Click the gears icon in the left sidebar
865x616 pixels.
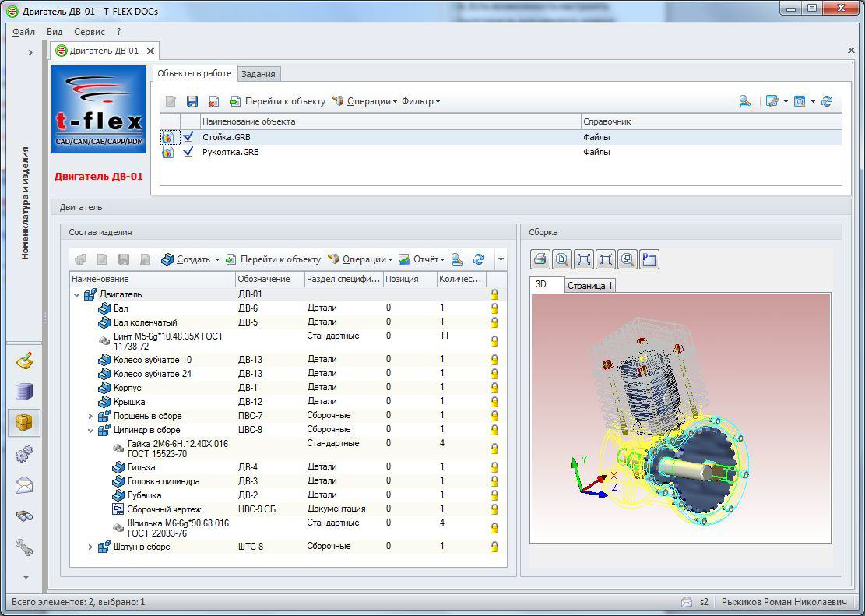coord(24,453)
